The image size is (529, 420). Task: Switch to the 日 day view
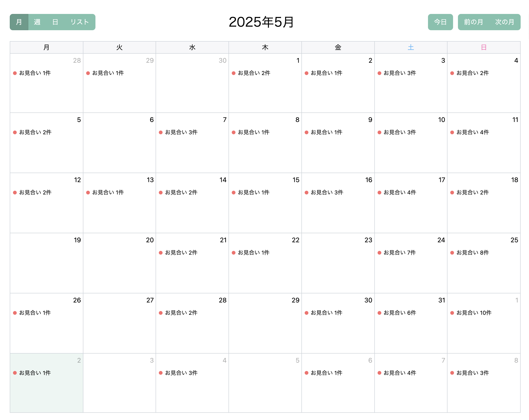pyautogui.click(x=55, y=22)
